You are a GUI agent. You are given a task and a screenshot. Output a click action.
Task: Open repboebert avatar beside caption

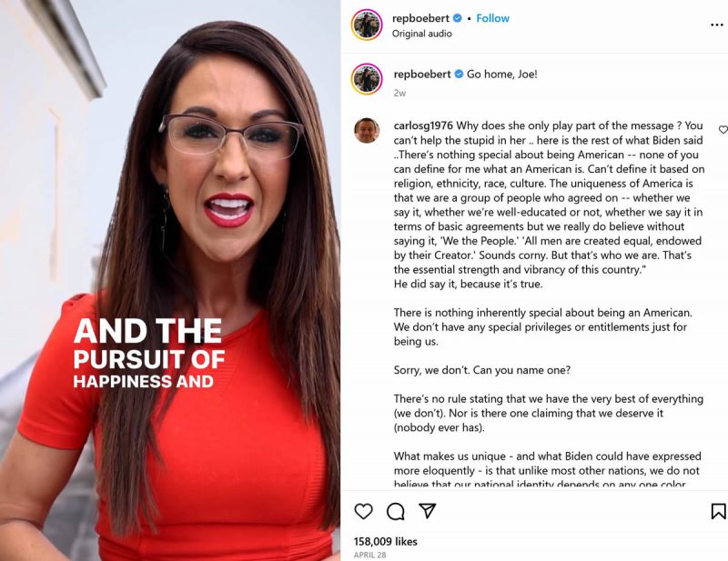(x=367, y=79)
